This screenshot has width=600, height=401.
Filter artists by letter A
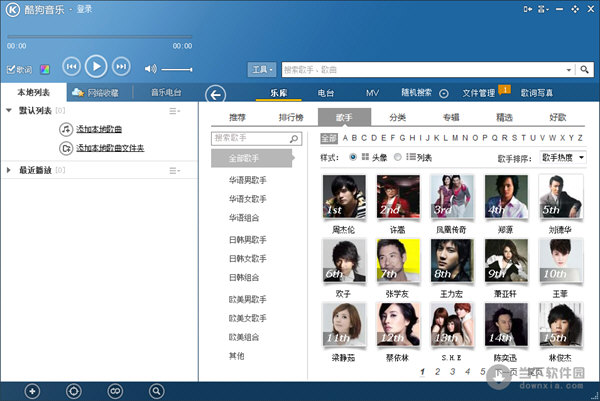click(345, 138)
